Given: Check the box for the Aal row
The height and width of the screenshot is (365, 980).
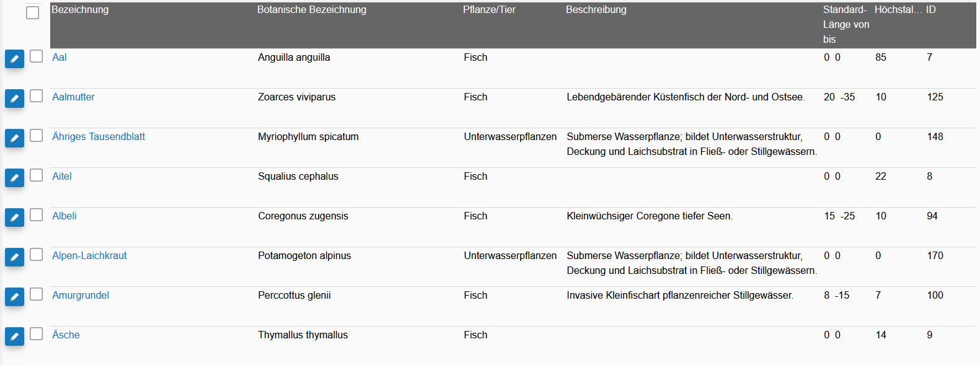Looking at the screenshot, I should click(37, 56).
